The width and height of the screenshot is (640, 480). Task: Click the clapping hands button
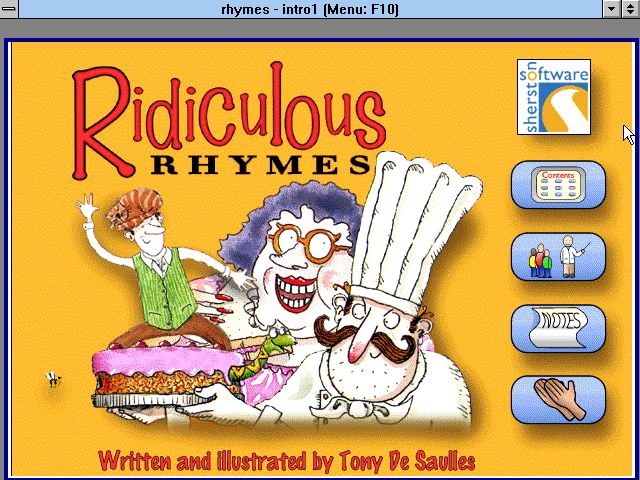click(x=558, y=400)
